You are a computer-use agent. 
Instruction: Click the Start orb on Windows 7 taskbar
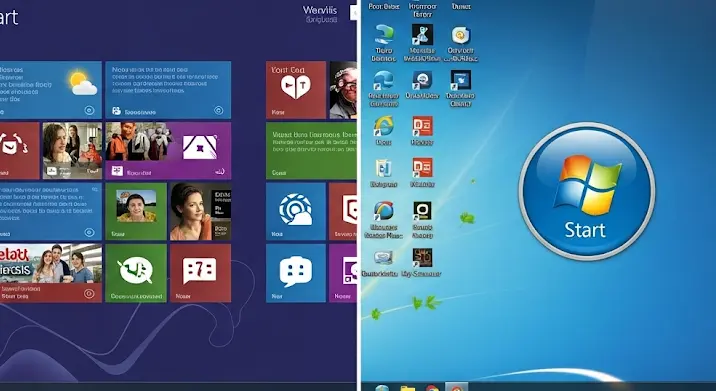pyautogui.click(x=382, y=388)
